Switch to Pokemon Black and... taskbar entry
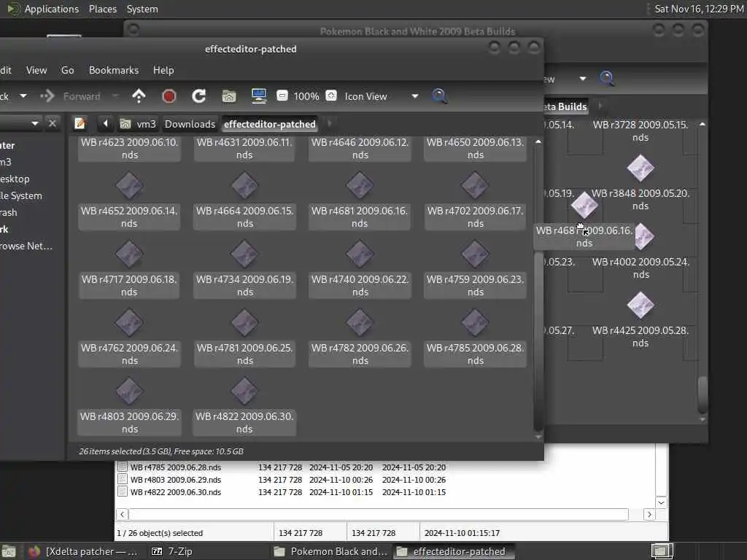This screenshot has height=560, width=747. tap(330, 551)
